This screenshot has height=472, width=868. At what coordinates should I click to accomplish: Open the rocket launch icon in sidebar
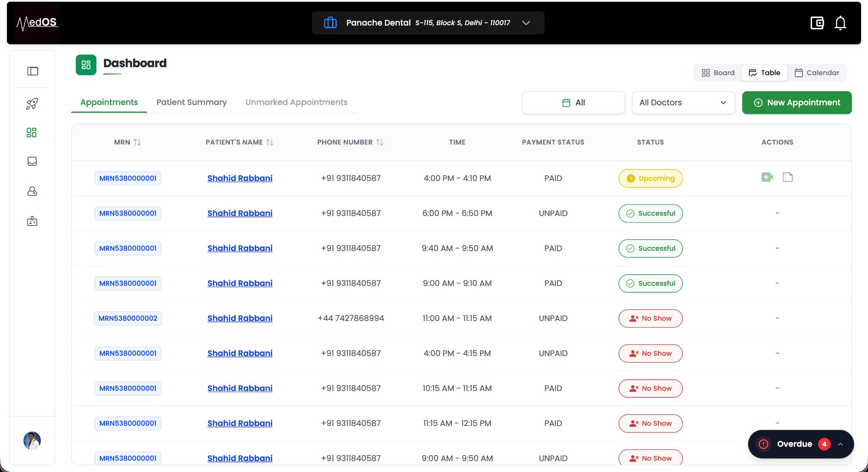(32, 104)
